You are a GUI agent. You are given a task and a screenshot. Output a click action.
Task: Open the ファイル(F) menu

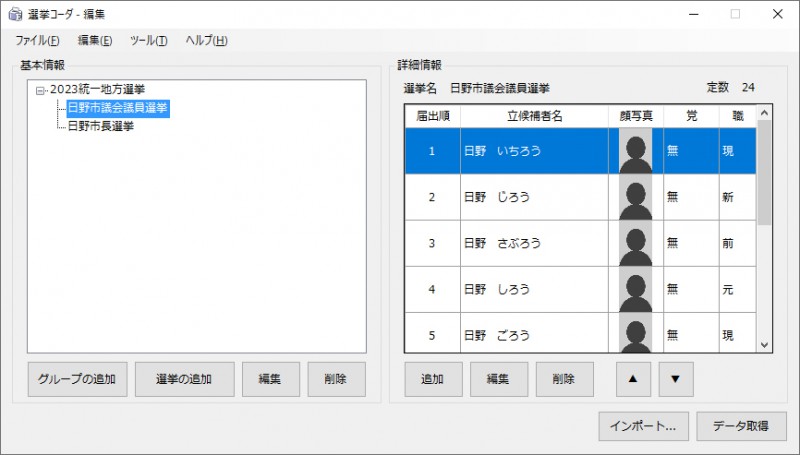37,40
